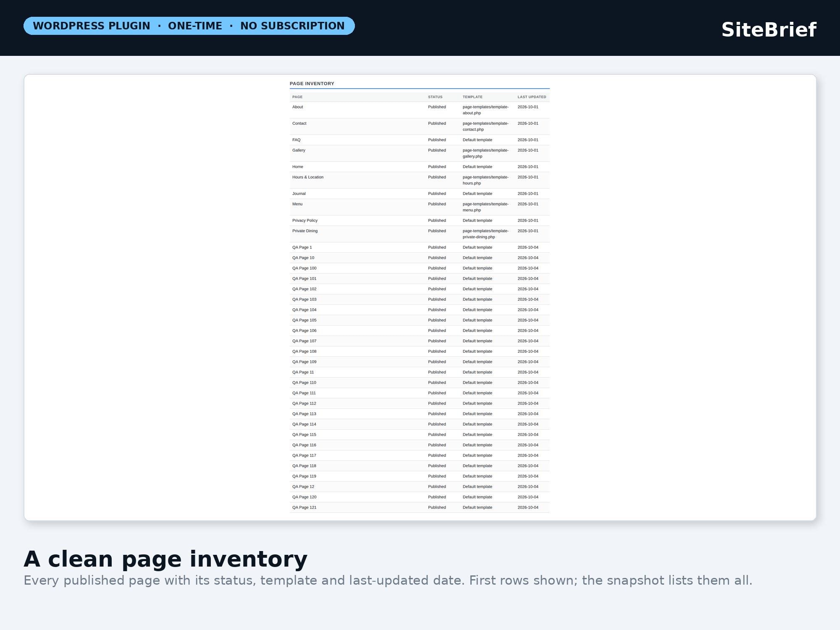Screen dimensions: 840x630
Task: Select the QA Page 121 row name
Action: coord(304,508)
